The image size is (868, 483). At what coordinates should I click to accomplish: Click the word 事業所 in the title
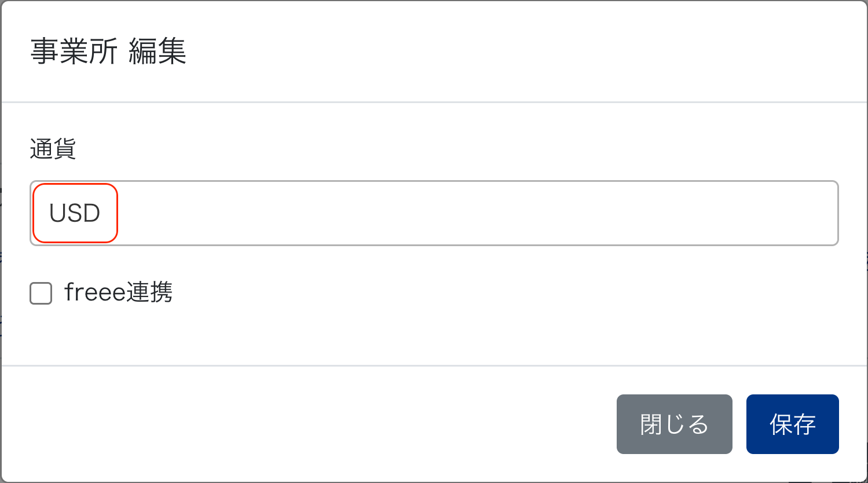click(74, 51)
